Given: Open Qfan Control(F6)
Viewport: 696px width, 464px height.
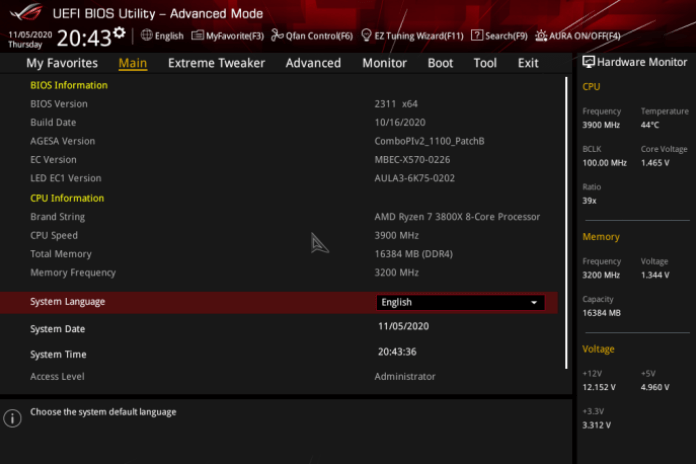Looking at the screenshot, I should click(x=312, y=36).
